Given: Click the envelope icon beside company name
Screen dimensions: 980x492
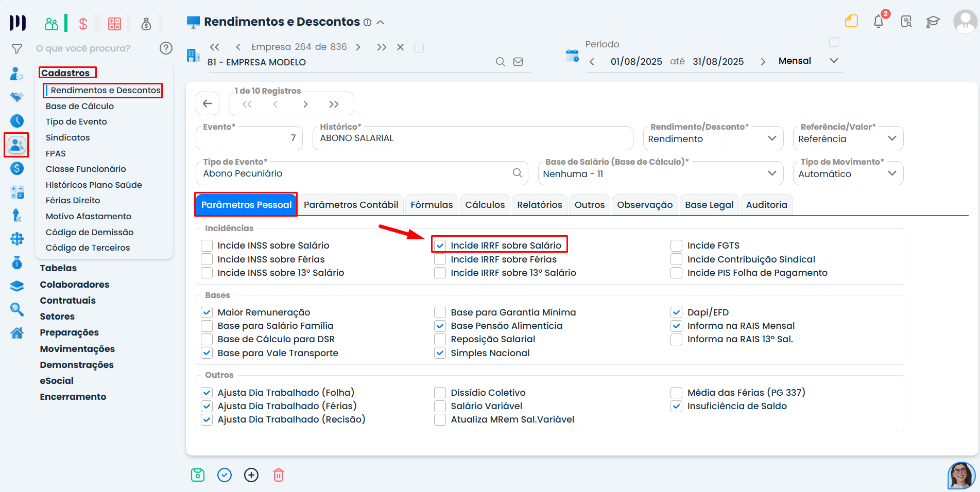Looking at the screenshot, I should [518, 62].
